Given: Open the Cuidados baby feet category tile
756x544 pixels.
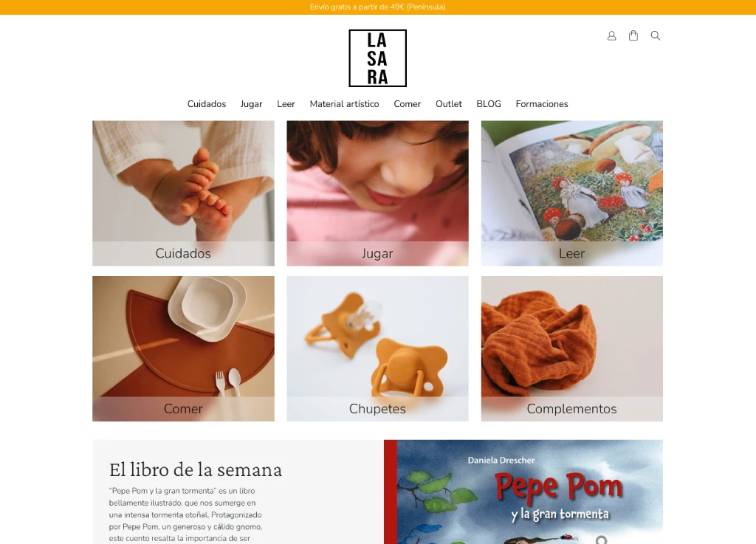Looking at the screenshot, I should click(183, 193).
